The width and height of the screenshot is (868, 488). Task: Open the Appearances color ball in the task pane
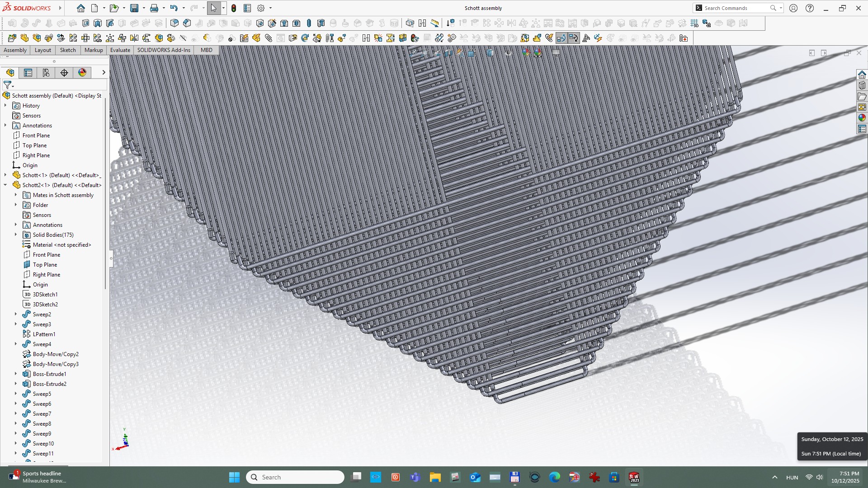point(862,117)
